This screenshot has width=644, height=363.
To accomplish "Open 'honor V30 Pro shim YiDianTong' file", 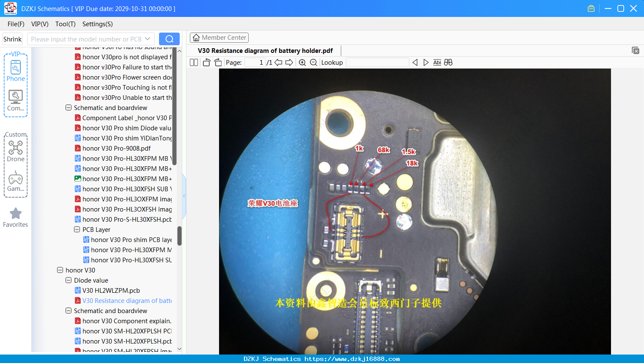I will (x=127, y=138).
